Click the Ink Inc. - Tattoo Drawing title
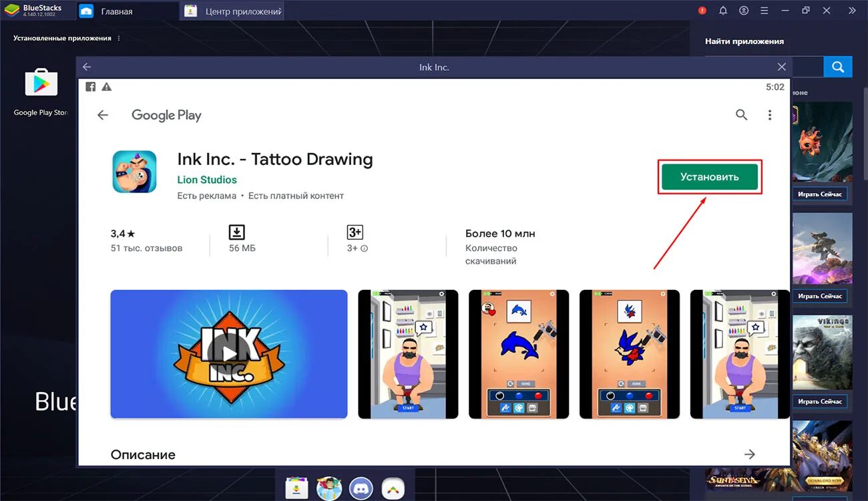This screenshot has width=868, height=501. [x=275, y=160]
